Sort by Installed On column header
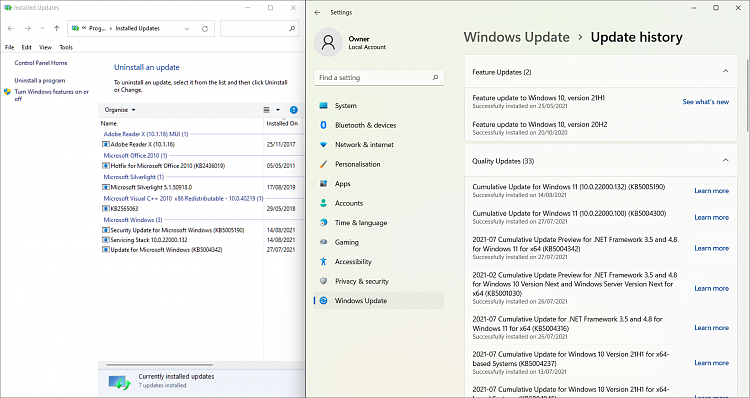The width and height of the screenshot is (750, 398). coord(282,123)
